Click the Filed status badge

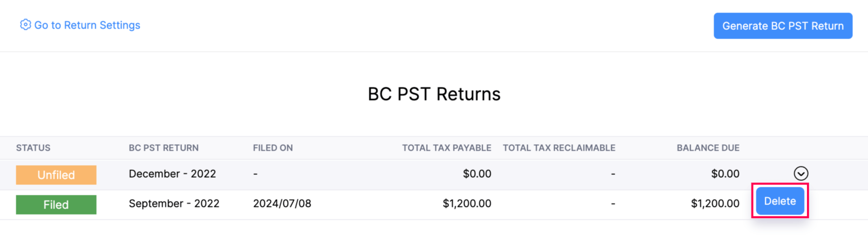pyautogui.click(x=56, y=204)
